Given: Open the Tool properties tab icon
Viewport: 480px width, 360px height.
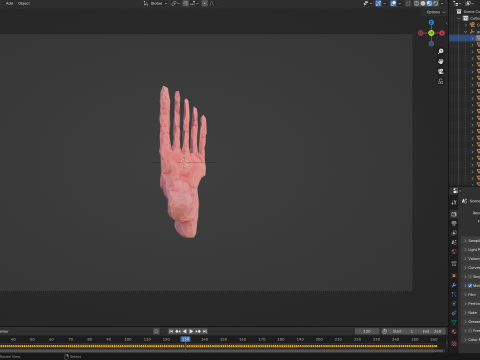Looking at the screenshot, I should (454, 202).
